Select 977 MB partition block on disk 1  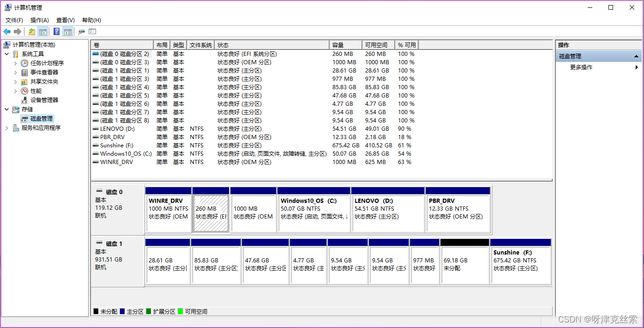pos(424,261)
